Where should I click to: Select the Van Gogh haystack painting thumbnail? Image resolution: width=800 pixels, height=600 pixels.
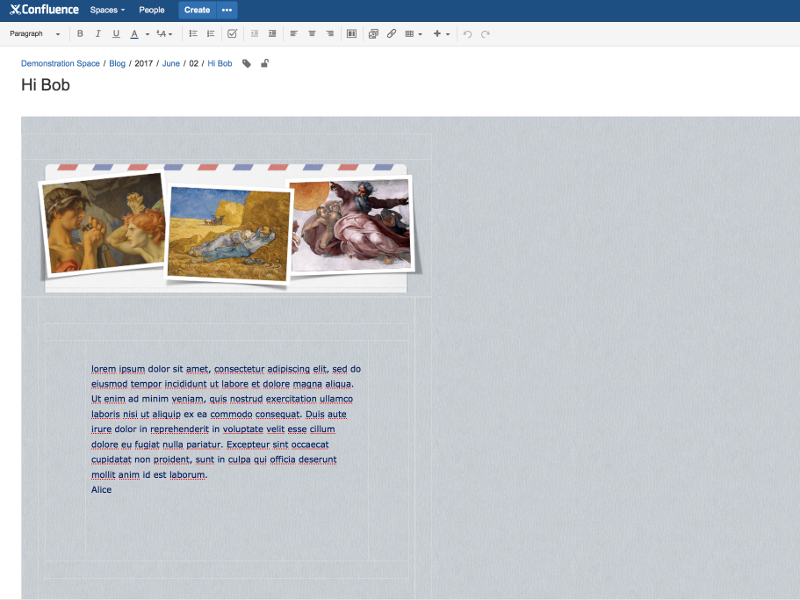tap(229, 234)
